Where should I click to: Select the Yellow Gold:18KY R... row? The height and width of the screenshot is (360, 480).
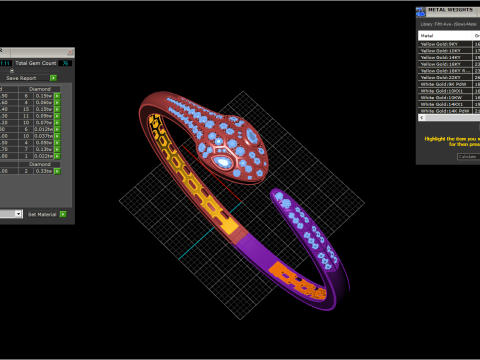click(445, 71)
